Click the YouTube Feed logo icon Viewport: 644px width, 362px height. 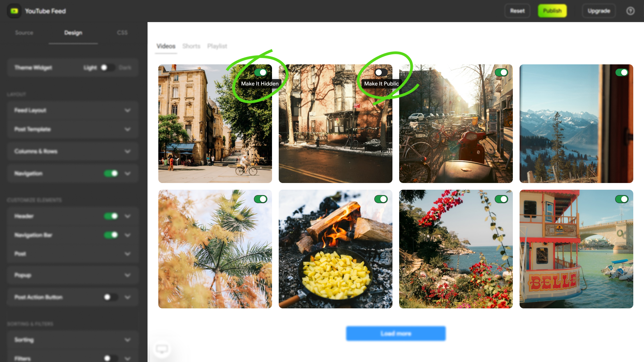coord(14,11)
